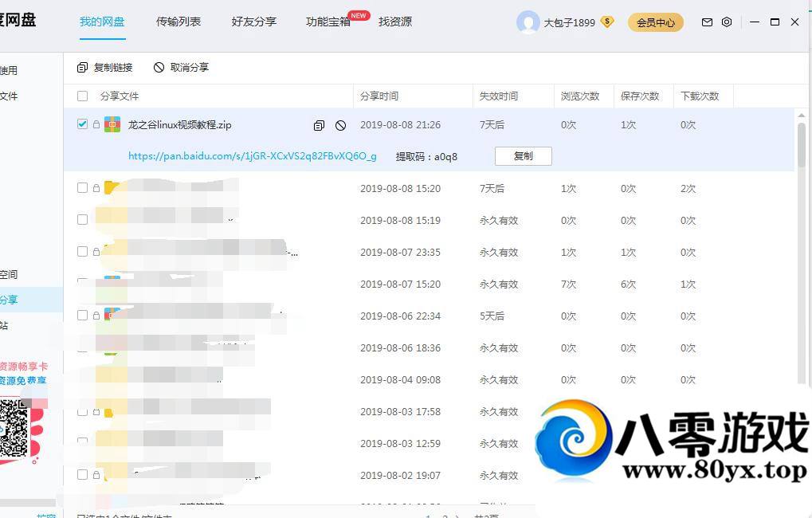Check the row shared 2019-08-08 15:20
This screenshot has width=812, height=518.
[82, 188]
